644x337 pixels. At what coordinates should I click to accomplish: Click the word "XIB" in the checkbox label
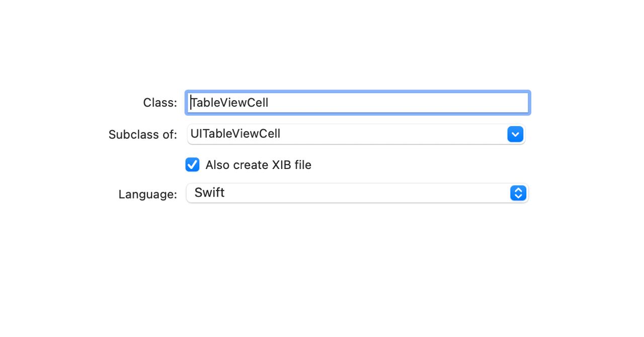pos(282,165)
